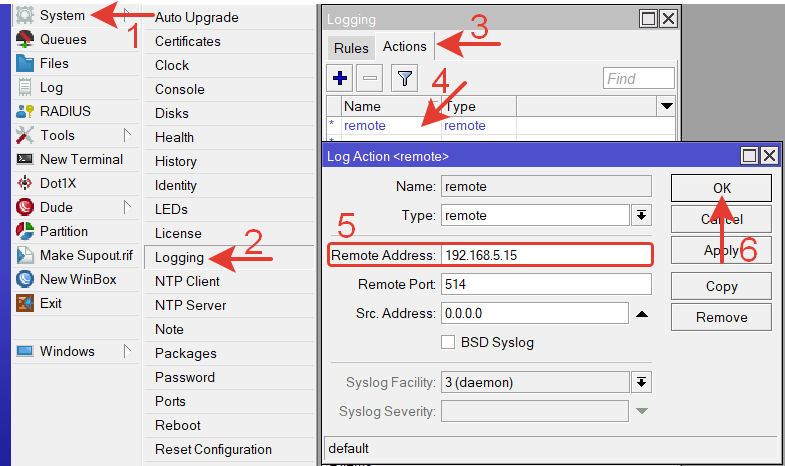Open NTP Server menu entry
Image resolution: width=785 pixels, height=466 pixels.
tap(229, 305)
